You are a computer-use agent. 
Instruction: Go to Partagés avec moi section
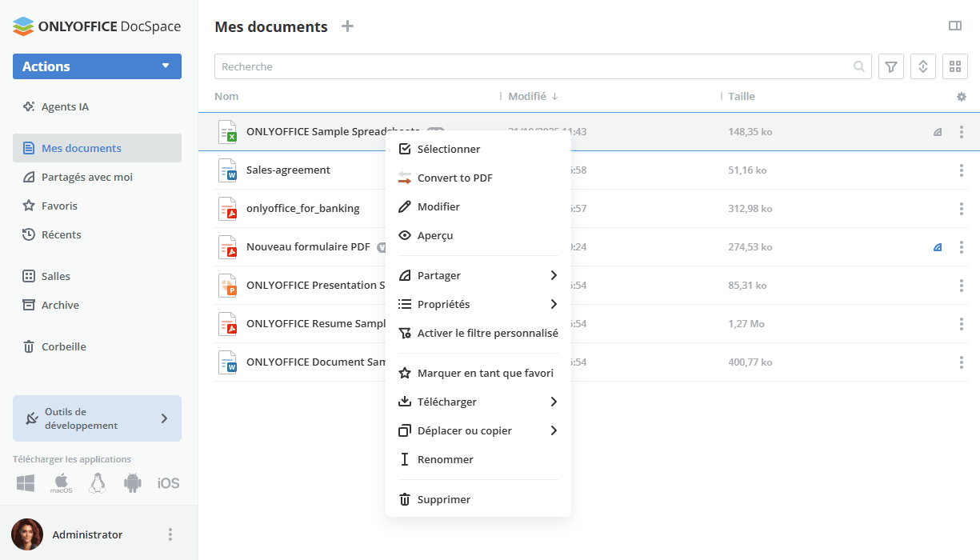coord(87,177)
